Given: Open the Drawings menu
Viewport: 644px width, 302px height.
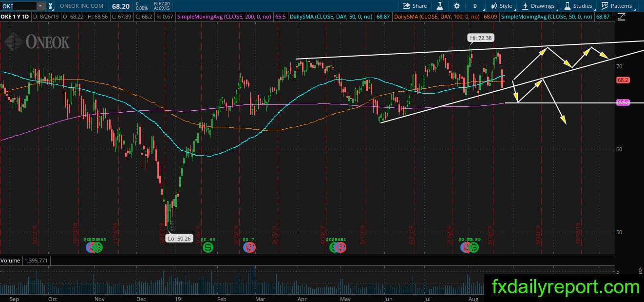Looking at the screenshot, I should tap(538, 6).
